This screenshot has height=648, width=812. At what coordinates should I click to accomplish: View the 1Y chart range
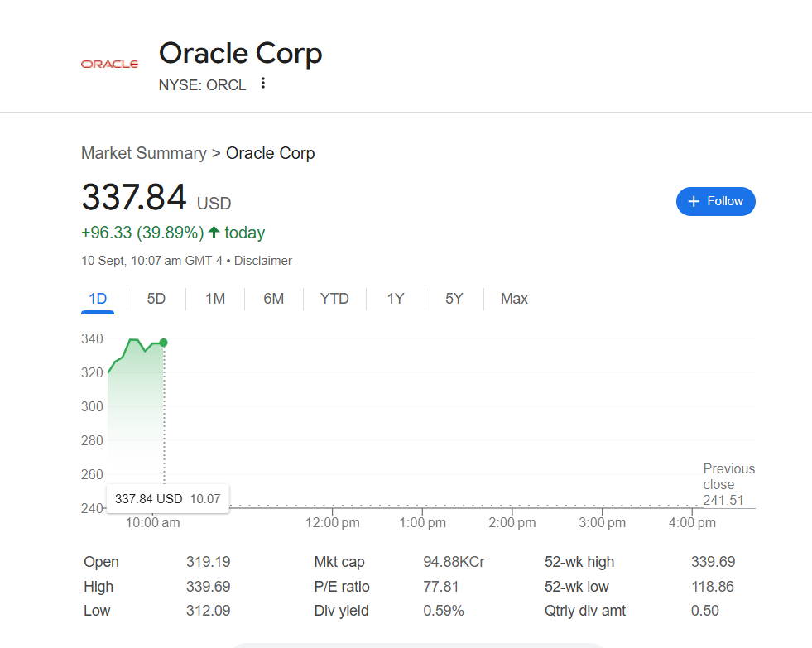pyautogui.click(x=396, y=299)
